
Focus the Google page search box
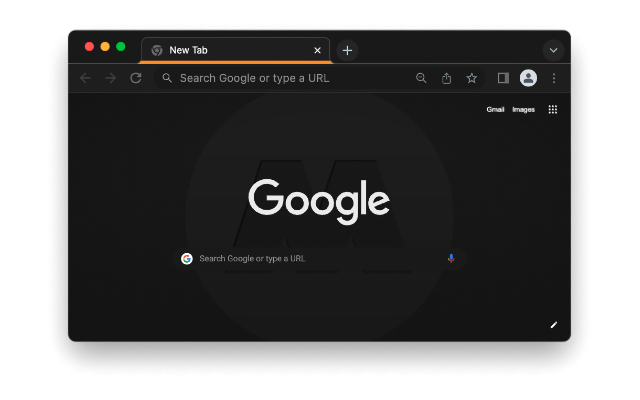click(x=320, y=258)
